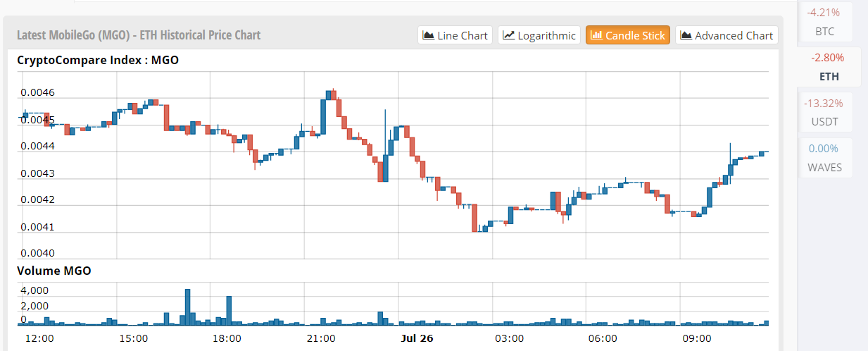Switch to the BTC pair tab
The image size is (868, 351).
(x=824, y=22)
